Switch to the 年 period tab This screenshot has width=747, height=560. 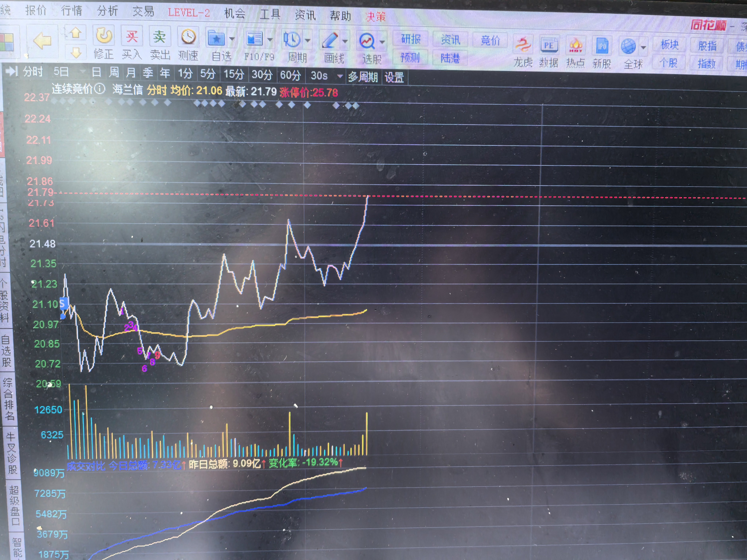point(165,73)
